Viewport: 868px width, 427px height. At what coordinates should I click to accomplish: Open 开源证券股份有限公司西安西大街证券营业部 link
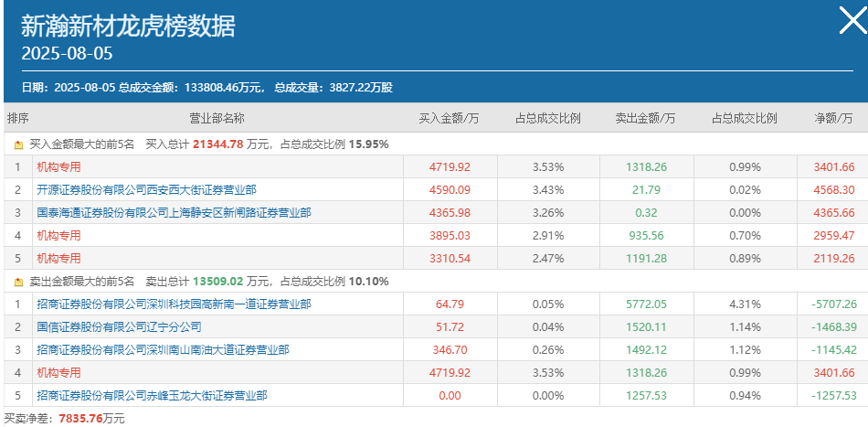(147, 190)
